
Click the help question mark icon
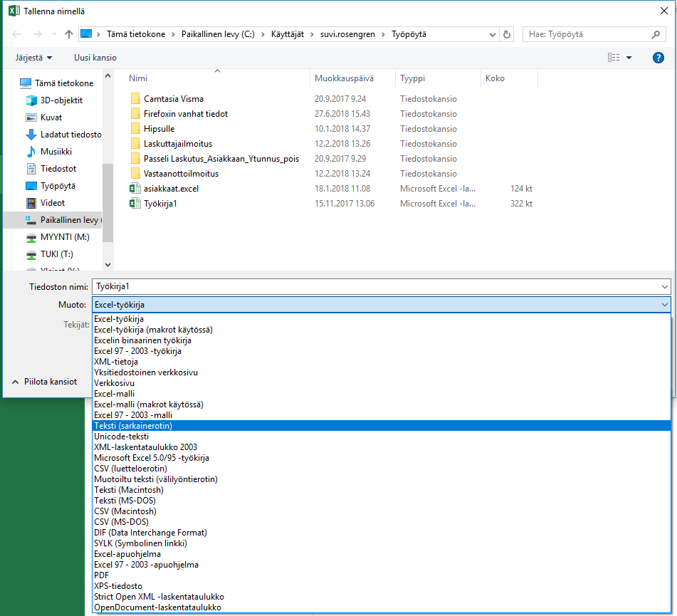(658, 58)
